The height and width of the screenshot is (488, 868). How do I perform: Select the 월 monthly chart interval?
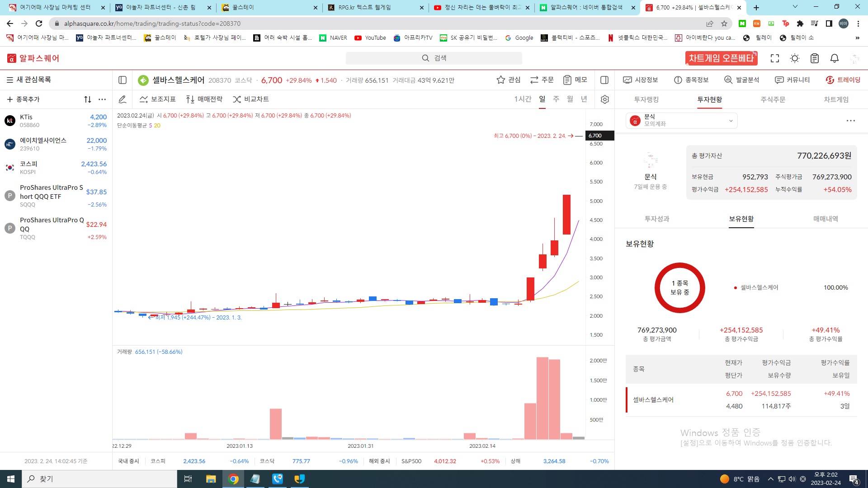pyautogui.click(x=570, y=99)
